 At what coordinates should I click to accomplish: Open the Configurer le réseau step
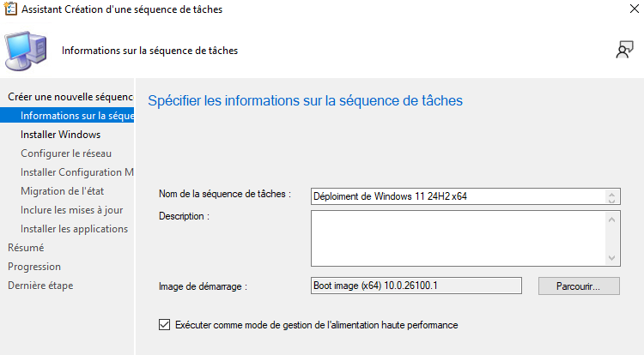[x=66, y=153]
